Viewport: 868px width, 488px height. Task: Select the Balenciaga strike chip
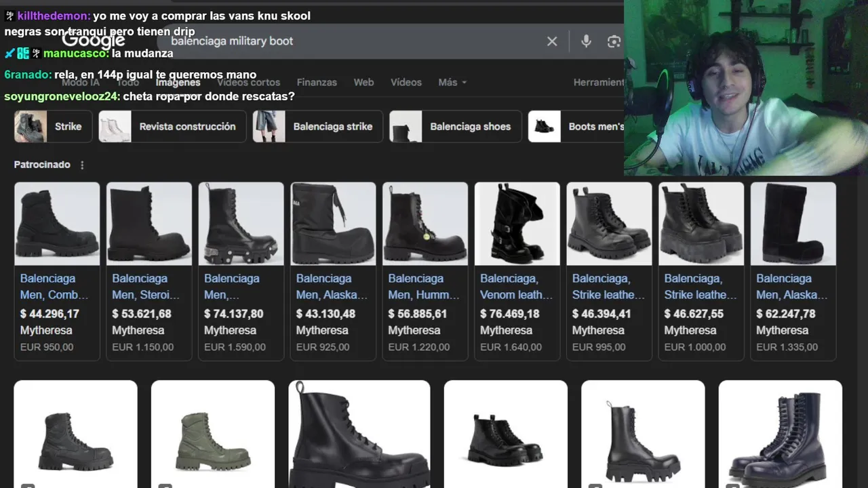[317, 126]
